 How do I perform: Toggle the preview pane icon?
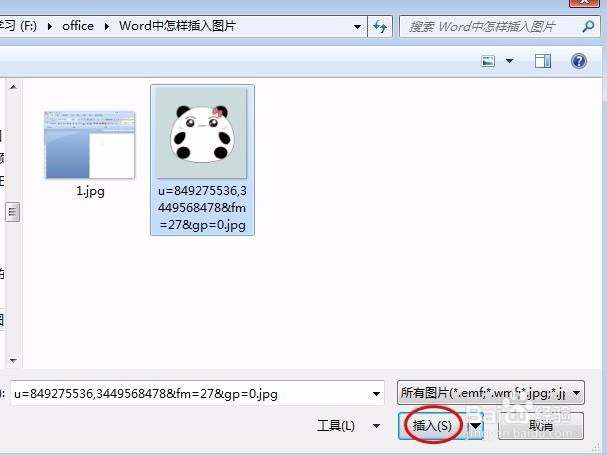[543, 61]
